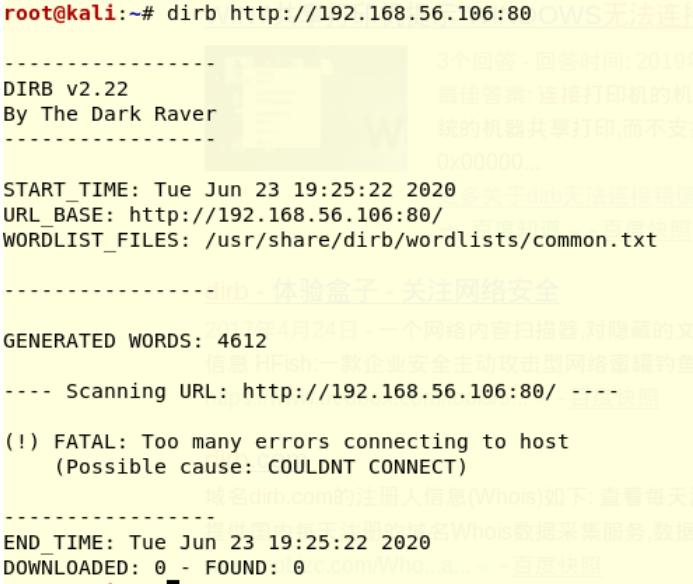Click the FOUND: 0 result text
693x584 pixels.
coord(255,568)
